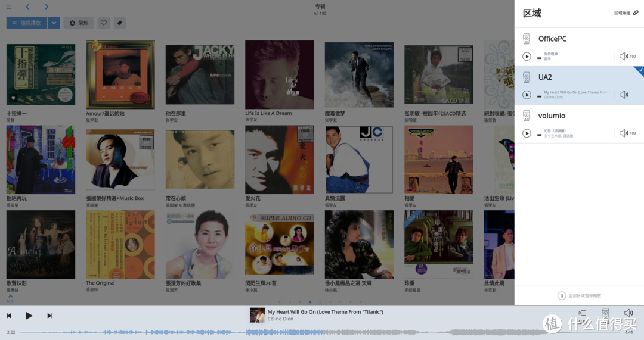Open album Life Is Like A Dream cover

point(280,74)
